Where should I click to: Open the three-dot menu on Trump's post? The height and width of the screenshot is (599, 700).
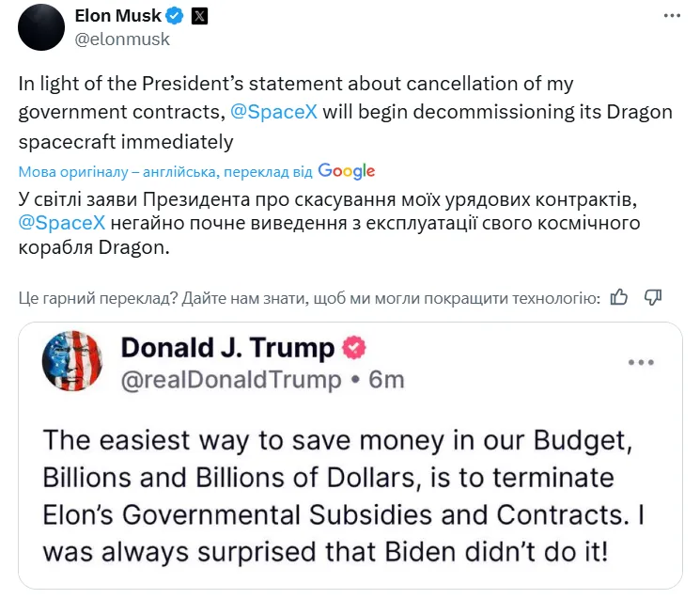tap(641, 362)
